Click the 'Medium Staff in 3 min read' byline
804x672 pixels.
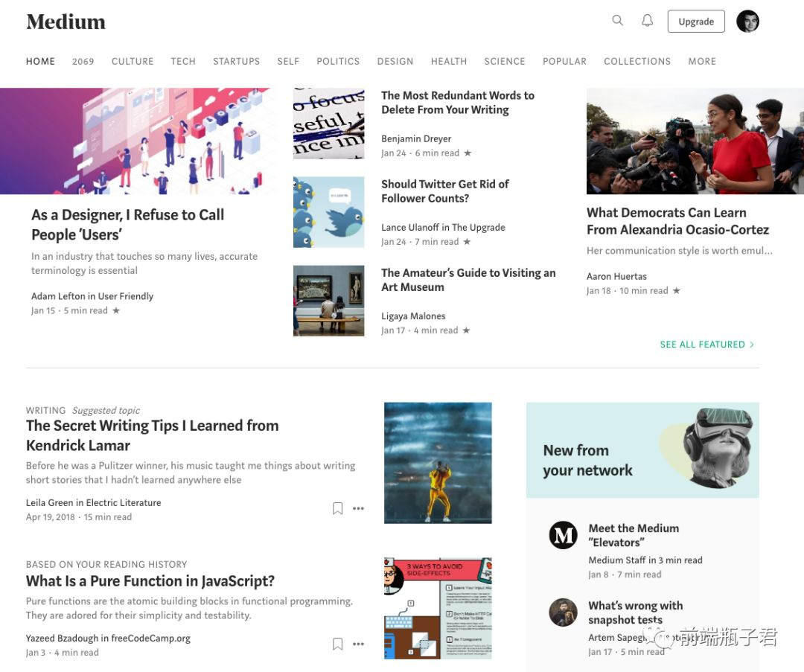[645, 560]
